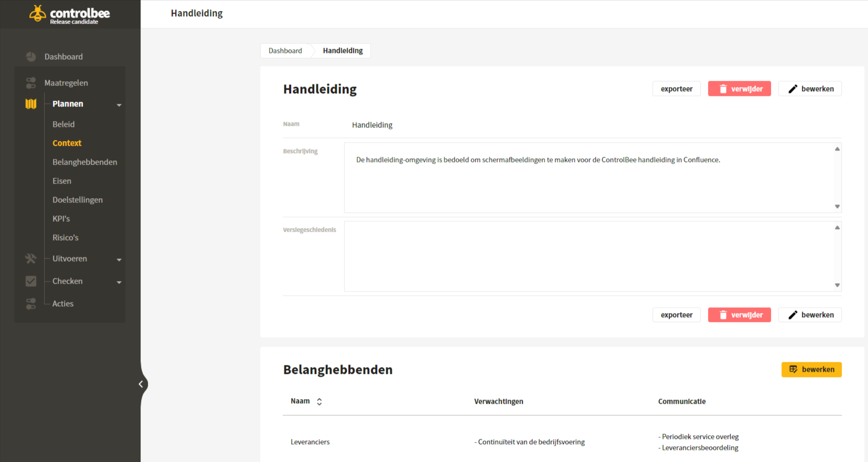Click the top exporteer button
This screenshot has width=868, height=462.
click(677, 89)
